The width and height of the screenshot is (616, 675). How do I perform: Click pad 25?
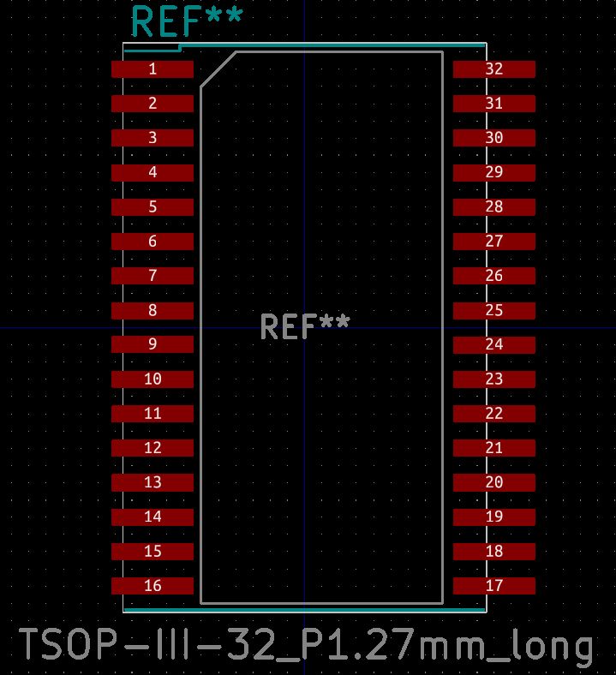click(494, 310)
